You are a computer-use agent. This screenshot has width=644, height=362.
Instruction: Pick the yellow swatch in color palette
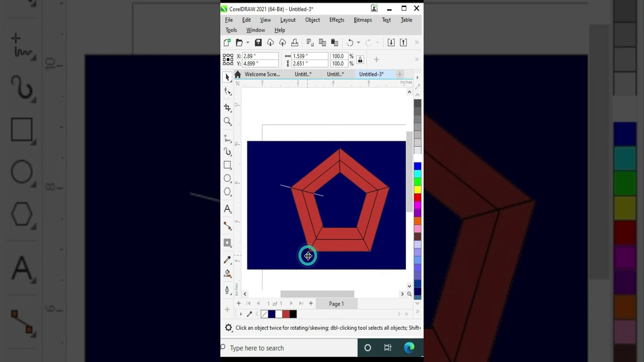[x=418, y=190]
